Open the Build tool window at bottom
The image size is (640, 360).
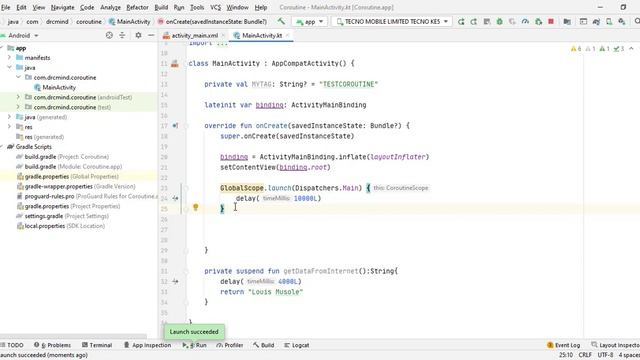[x=264, y=345]
